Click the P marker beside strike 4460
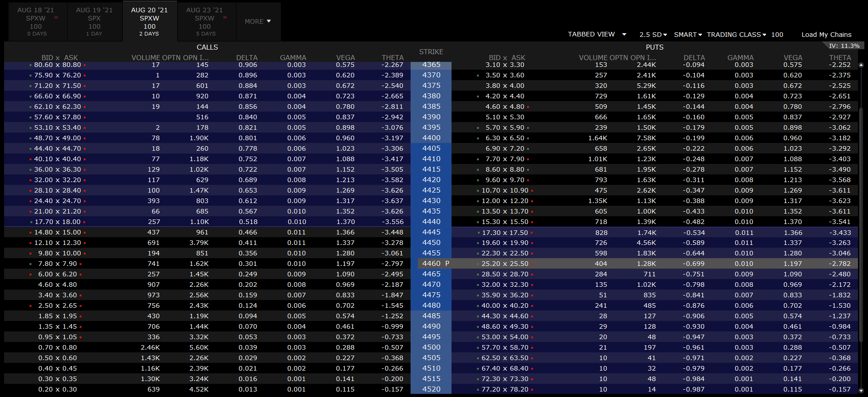 tap(447, 264)
